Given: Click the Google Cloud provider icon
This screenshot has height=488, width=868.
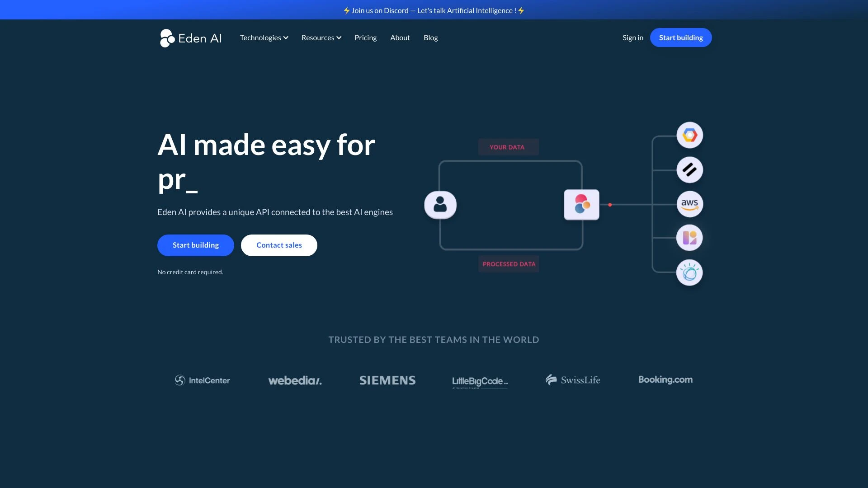Looking at the screenshot, I should tap(689, 134).
